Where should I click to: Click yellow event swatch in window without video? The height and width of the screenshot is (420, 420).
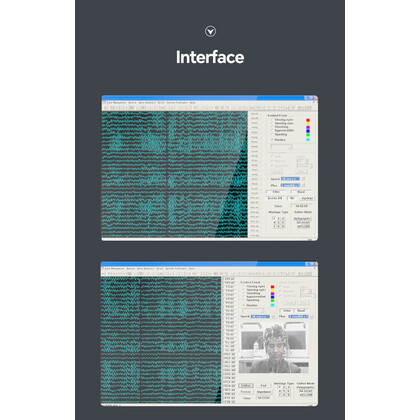click(308, 124)
